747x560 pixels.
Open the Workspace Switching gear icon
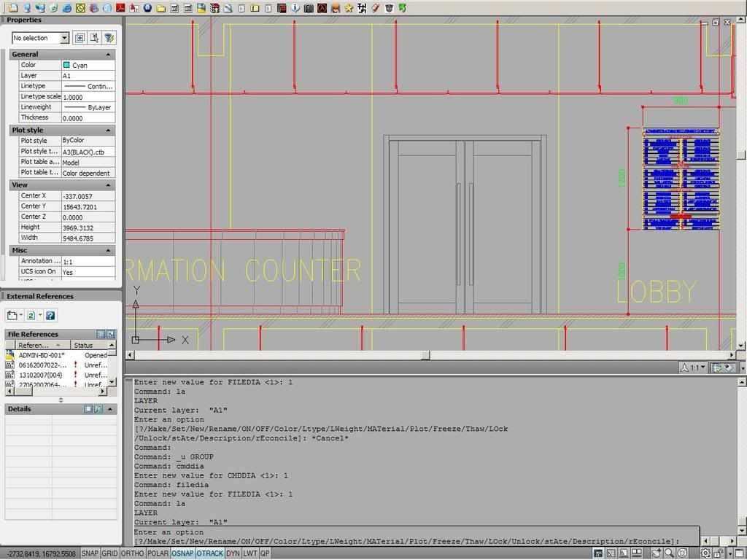706,553
